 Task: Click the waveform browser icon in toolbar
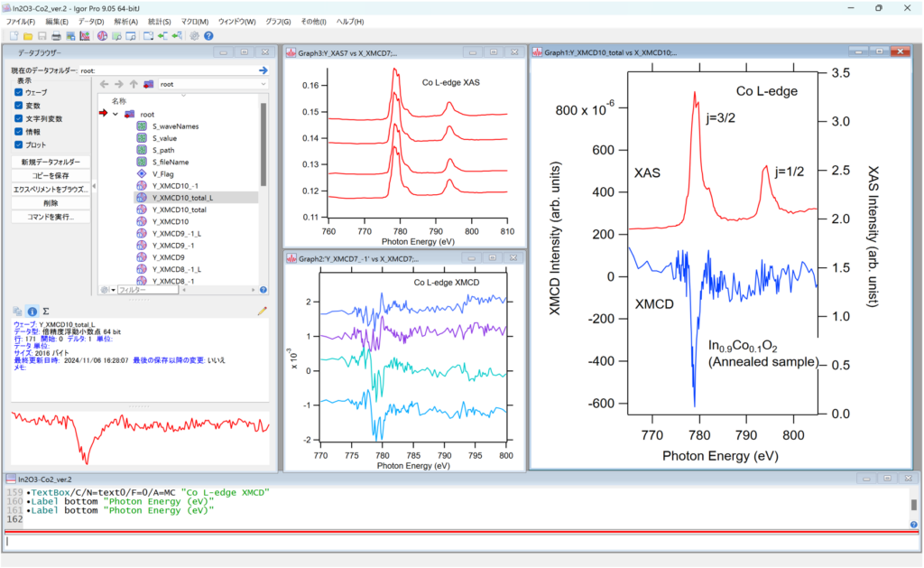pos(102,36)
